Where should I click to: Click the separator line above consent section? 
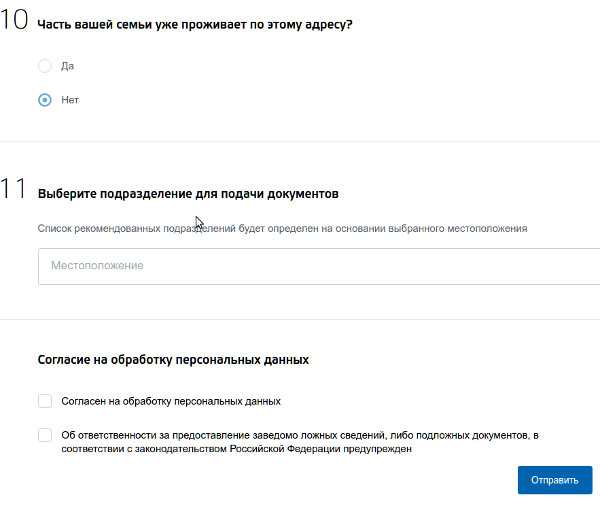point(300,320)
